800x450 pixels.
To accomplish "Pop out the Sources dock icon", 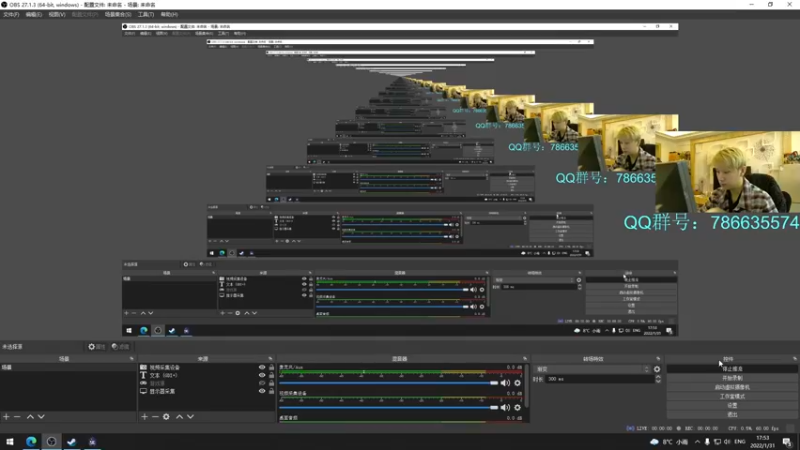I will click(x=270, y=359).
